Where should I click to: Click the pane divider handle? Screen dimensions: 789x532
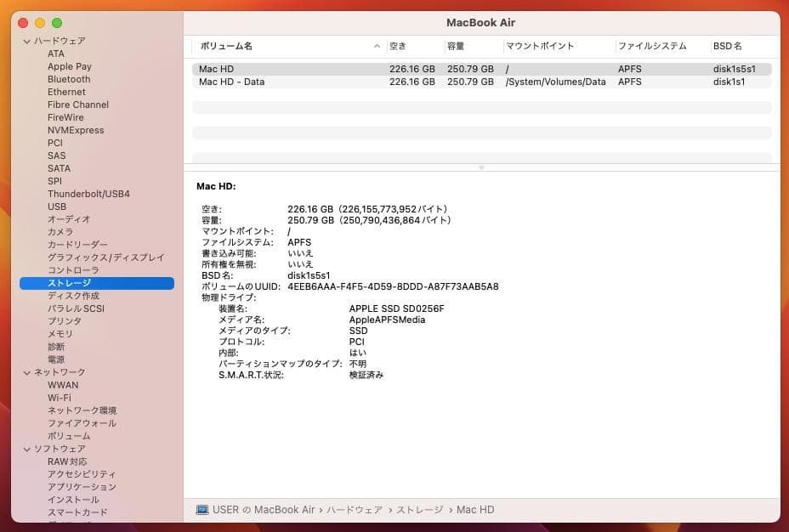click(x=481, y=167)
